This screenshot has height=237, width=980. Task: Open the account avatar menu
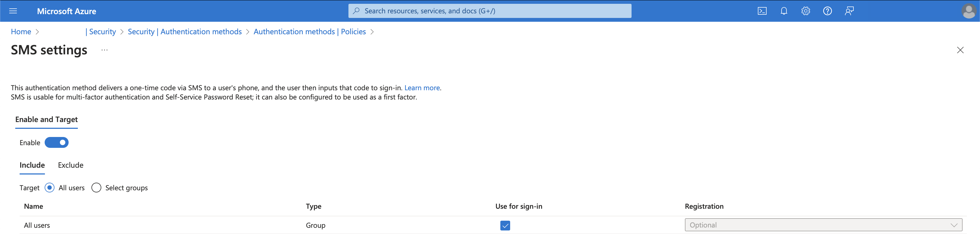pyautogui.click(x=969, y=11)
